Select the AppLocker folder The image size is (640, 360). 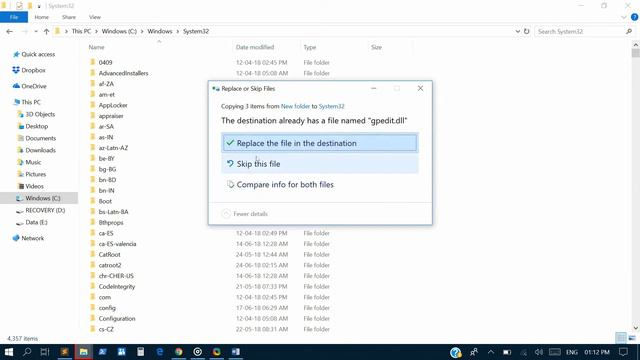[113, 105]
